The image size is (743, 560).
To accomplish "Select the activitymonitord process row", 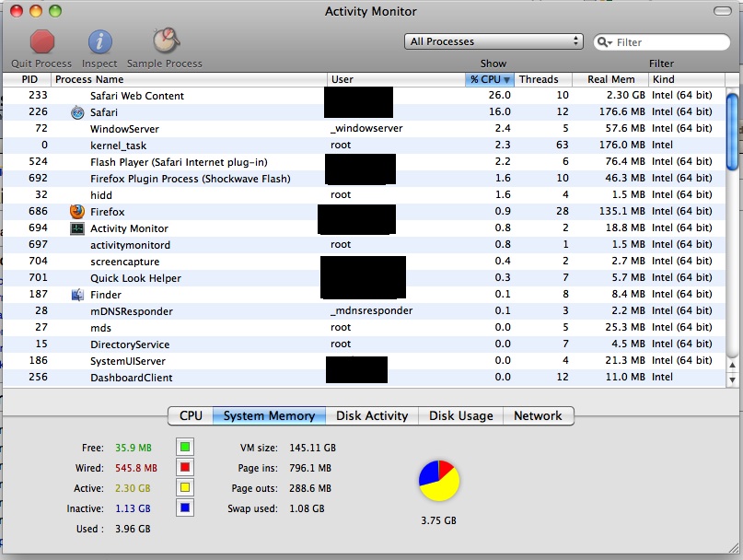I will [364, 245].
